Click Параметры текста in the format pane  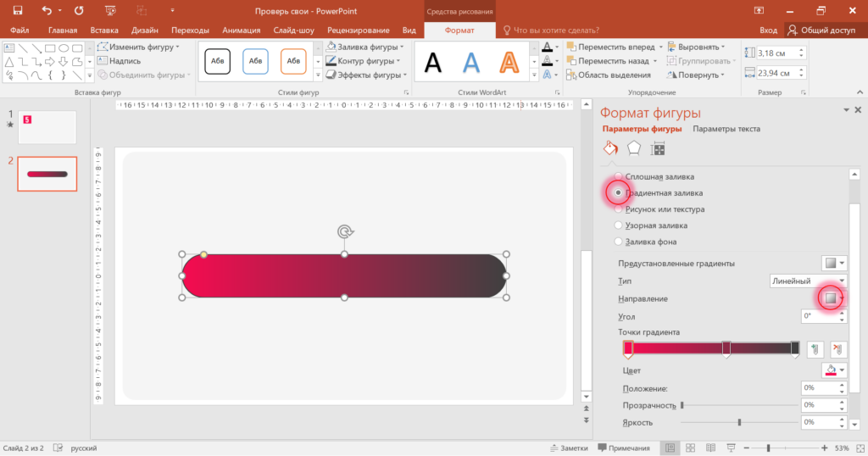pos(726,129)
